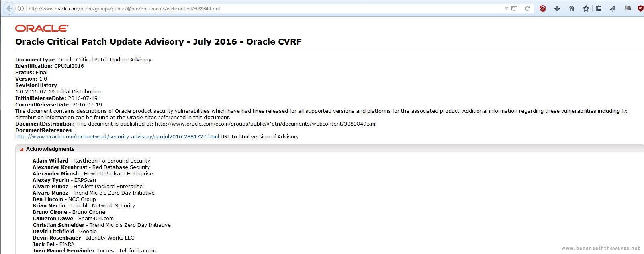Go to Home page icon
The width and height of the screenshot is (644, 254).
[572, 8]
